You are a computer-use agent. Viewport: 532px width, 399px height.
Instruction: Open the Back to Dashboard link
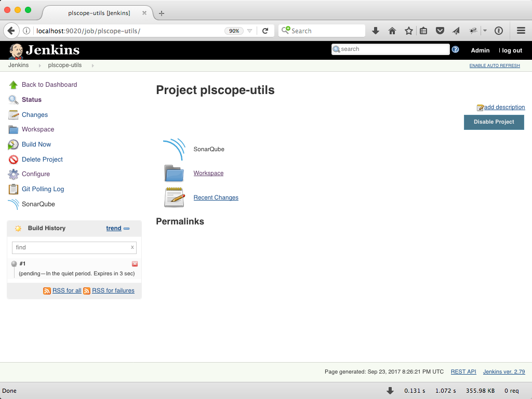pyautogui.click(x=49, y=85)
